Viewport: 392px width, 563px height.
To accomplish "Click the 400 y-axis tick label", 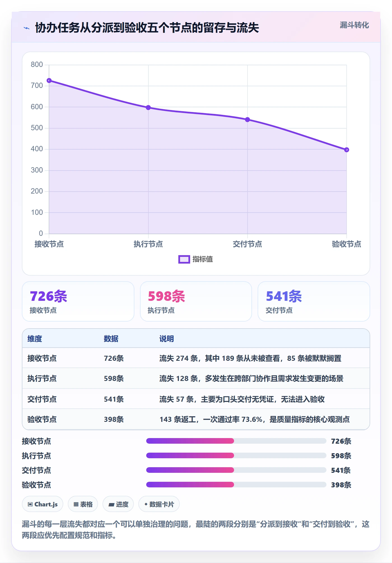I will point(37,149).
